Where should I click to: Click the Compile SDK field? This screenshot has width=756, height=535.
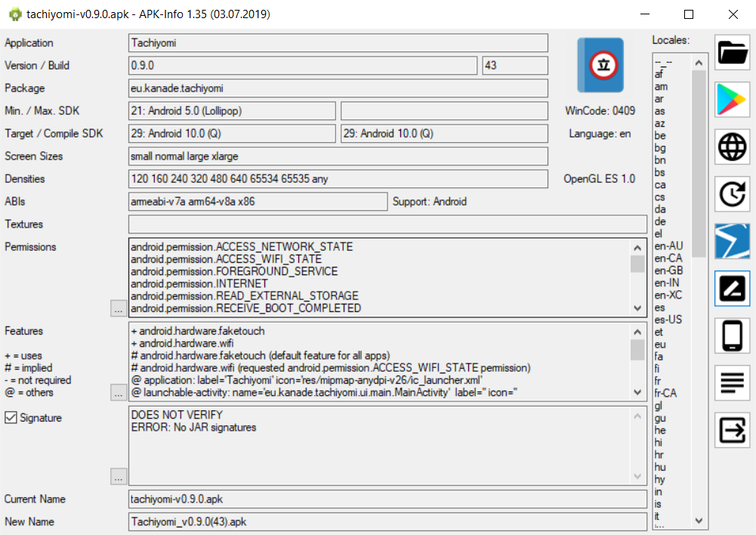444,134
